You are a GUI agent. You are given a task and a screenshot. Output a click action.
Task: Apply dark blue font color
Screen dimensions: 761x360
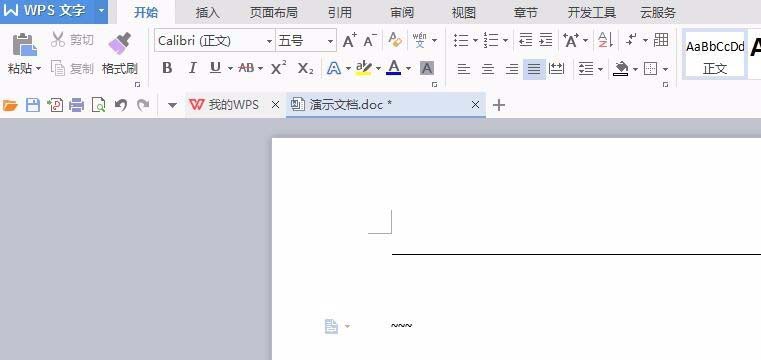394,68
